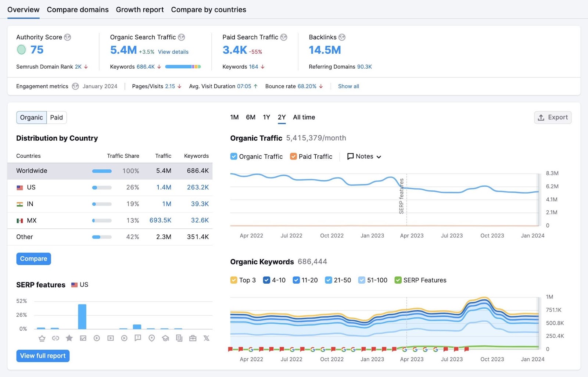Click the X (Twitter) SERP feature icon

pos(207,338)
